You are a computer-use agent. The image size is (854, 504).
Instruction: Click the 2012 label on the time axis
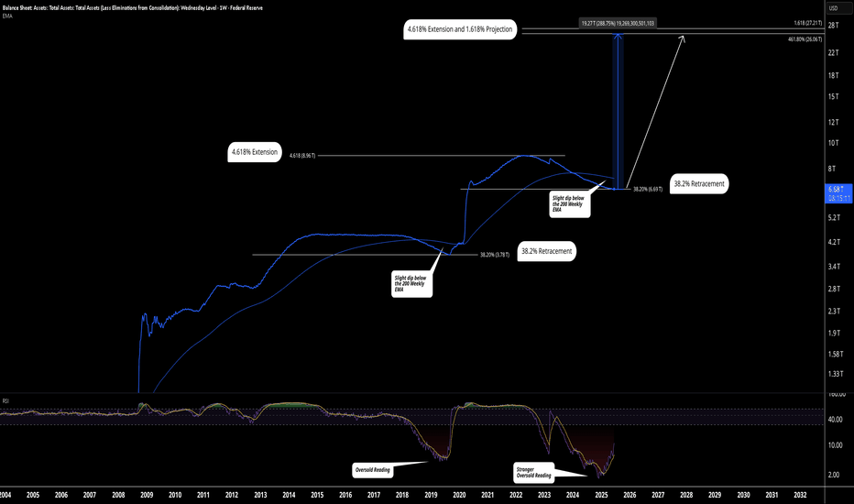[x=232, y=495]
